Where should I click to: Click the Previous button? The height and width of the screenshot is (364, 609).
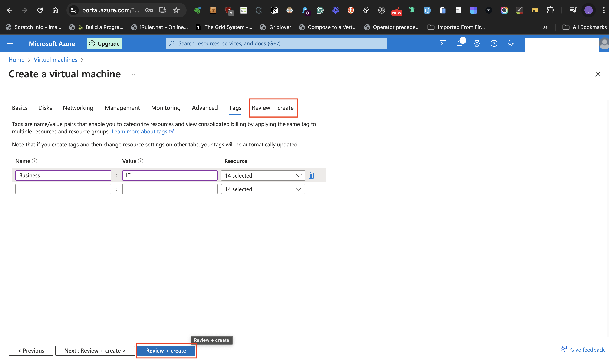pyautogui.click(x=31, y=351)
